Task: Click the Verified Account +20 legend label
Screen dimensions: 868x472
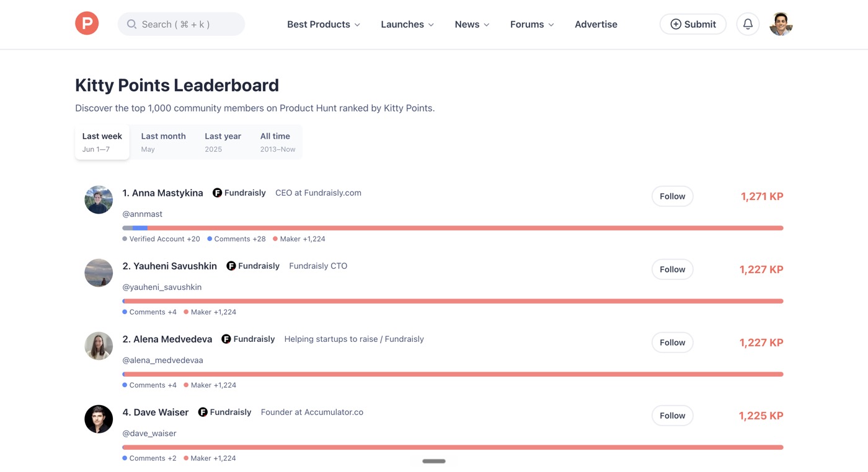Action: 161,238
